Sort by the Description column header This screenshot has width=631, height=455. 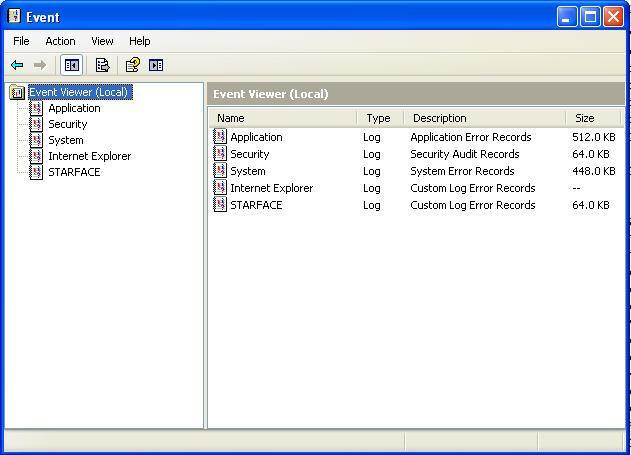pos(485,118)
